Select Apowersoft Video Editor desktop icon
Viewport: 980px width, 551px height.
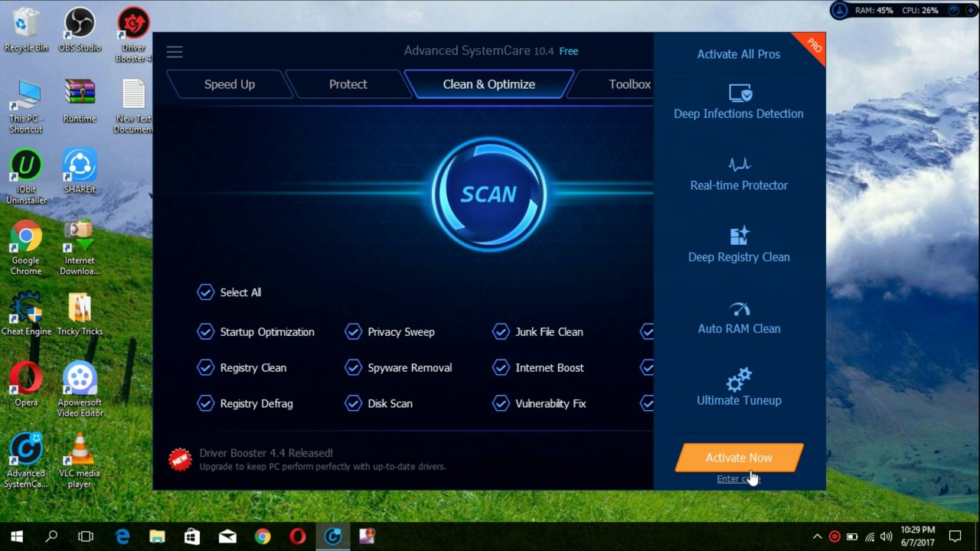(80, 390)
